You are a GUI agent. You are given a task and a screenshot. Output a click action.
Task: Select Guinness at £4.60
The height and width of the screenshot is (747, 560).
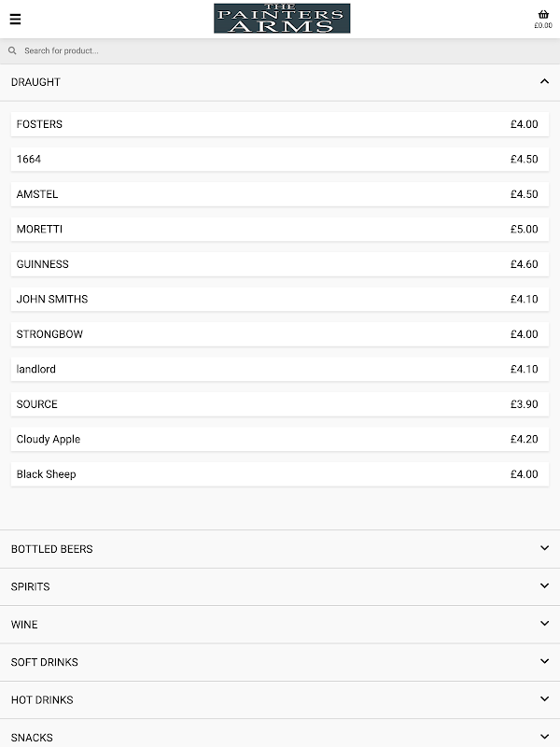[x=280, y=264]
